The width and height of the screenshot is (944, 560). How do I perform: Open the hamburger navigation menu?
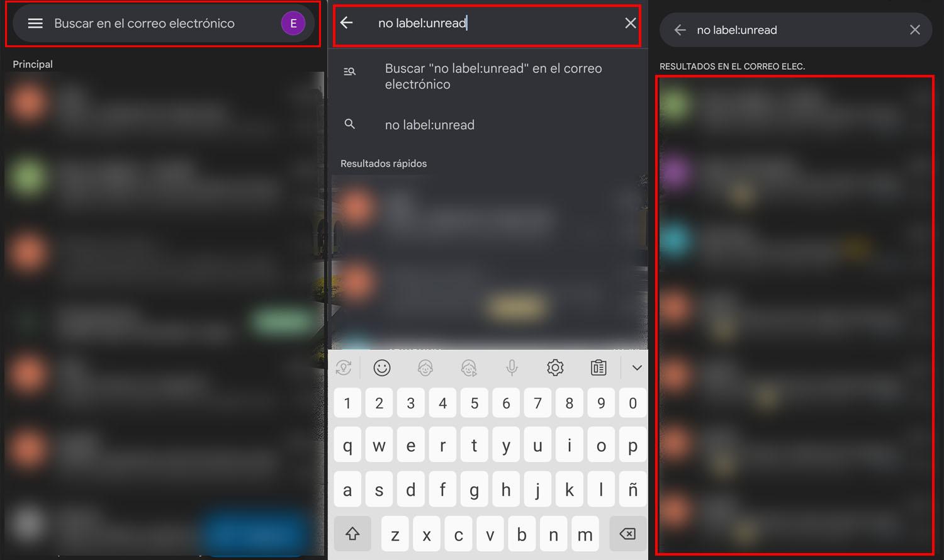click(x=35, y=23)
